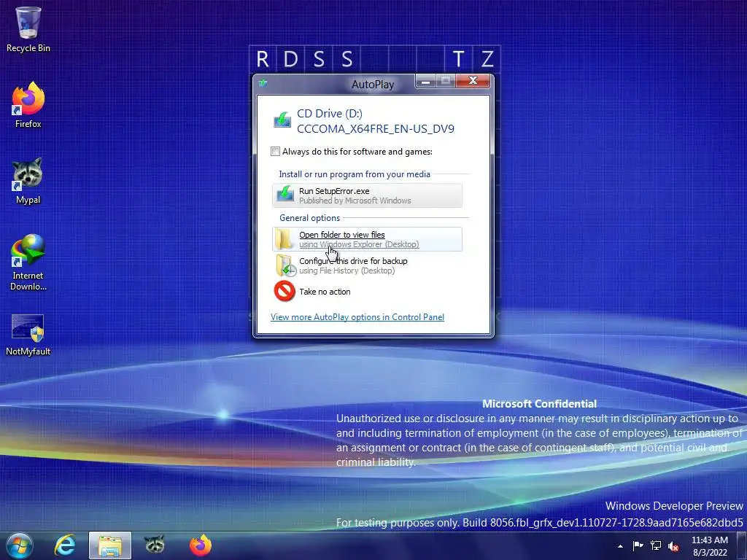Run SetupError.exe from the media
747x560 pixels.
click(368, 195)
